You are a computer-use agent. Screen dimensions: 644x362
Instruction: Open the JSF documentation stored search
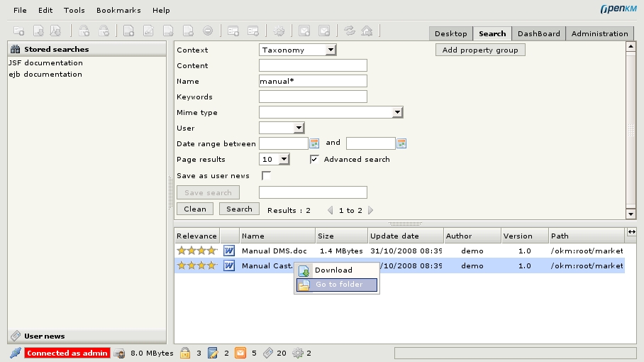(x=45, y=63)
